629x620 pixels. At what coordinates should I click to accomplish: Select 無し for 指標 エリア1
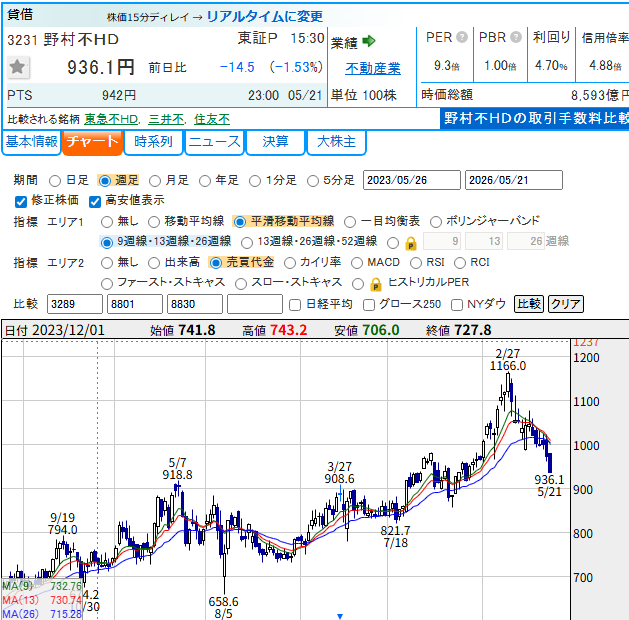(x=107, y=222)
